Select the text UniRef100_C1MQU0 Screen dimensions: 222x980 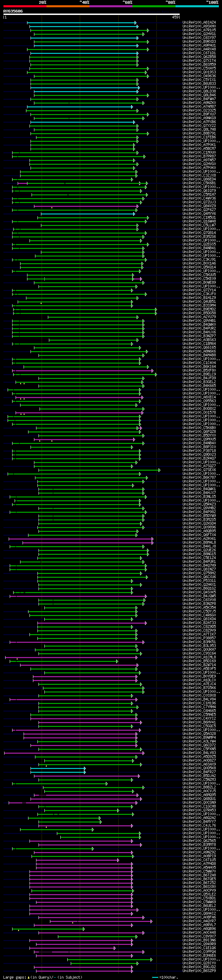199,153
